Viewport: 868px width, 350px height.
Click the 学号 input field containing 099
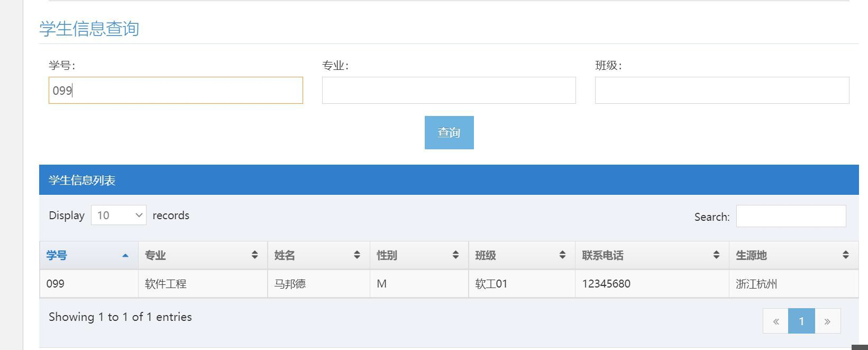176,90
